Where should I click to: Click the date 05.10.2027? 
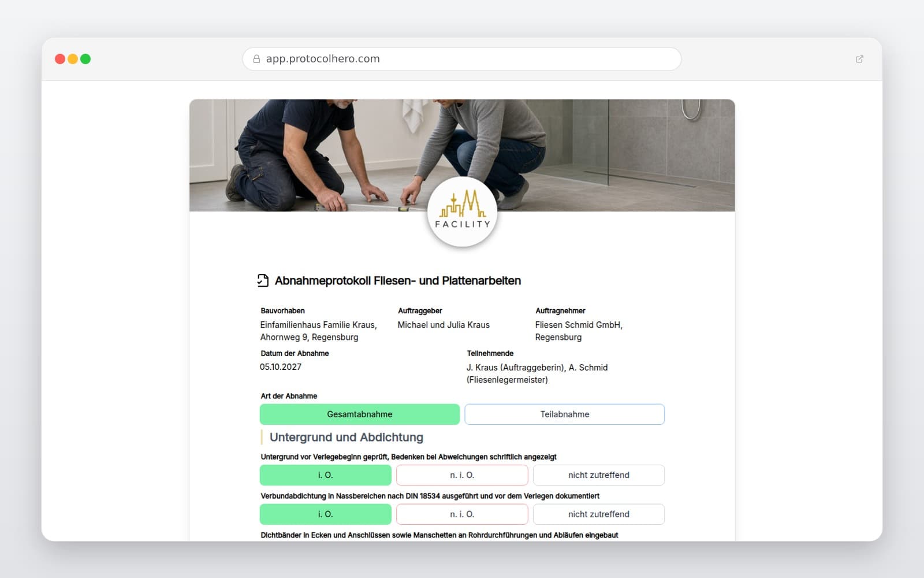pyautogui.click(x=281, y=367)
